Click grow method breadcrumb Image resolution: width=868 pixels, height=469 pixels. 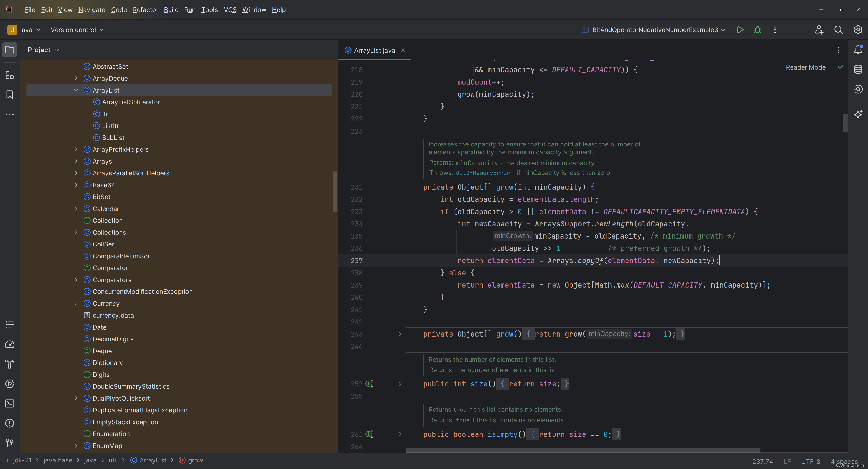point(191,460)
